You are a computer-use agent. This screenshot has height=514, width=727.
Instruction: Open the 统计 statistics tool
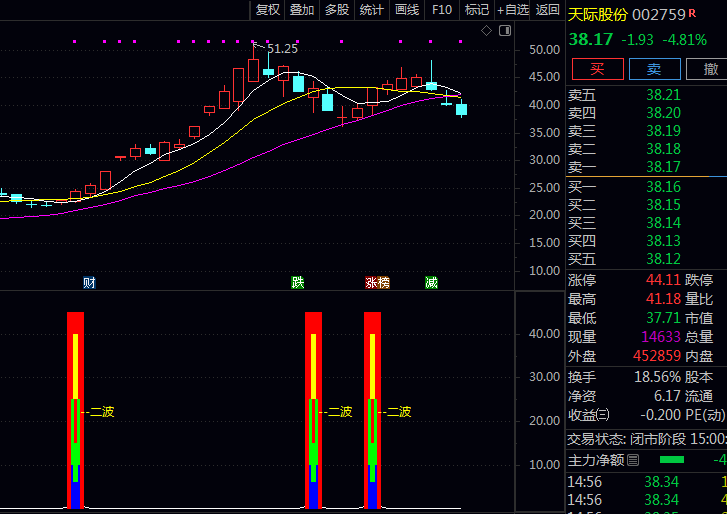tap(371, 10)
